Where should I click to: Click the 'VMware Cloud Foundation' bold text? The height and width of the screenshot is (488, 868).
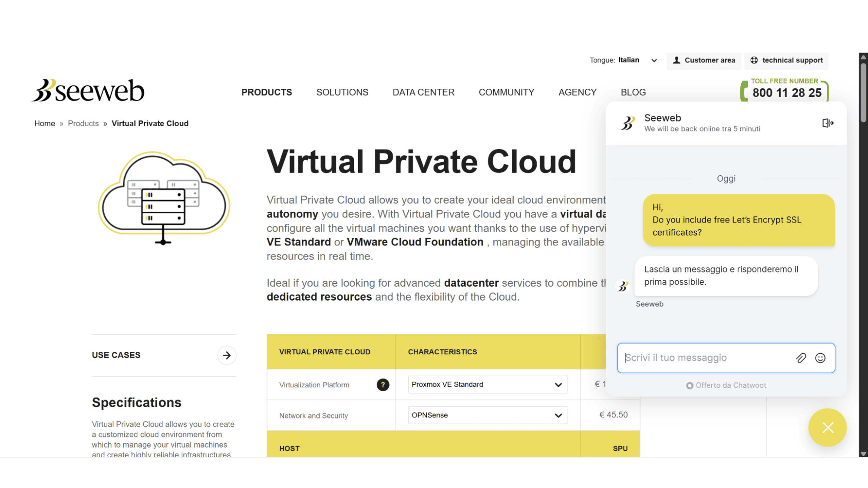point(415,242)
